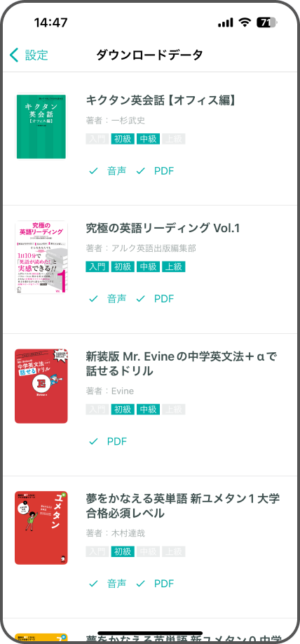Tap the 音声 checkmark for 新ユメタン1
Image resolution: width=300 pixels, height=644 pixels.
click(x=93, y=584)
